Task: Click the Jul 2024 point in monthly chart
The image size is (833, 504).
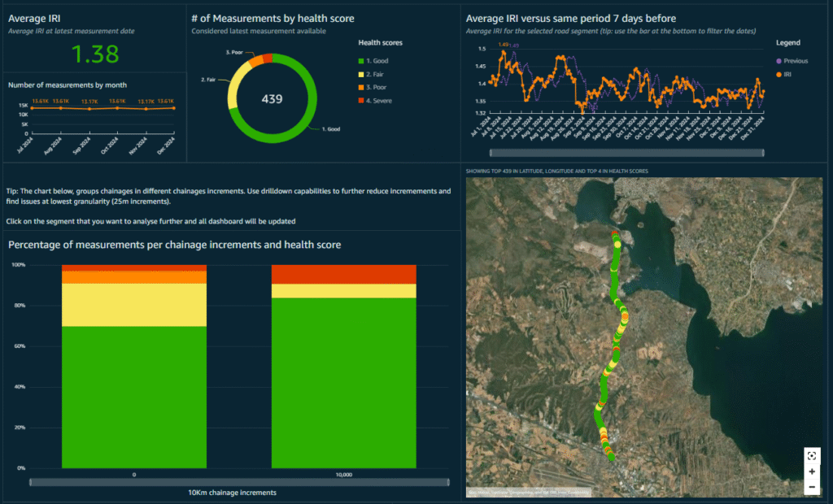Action: 32,108
